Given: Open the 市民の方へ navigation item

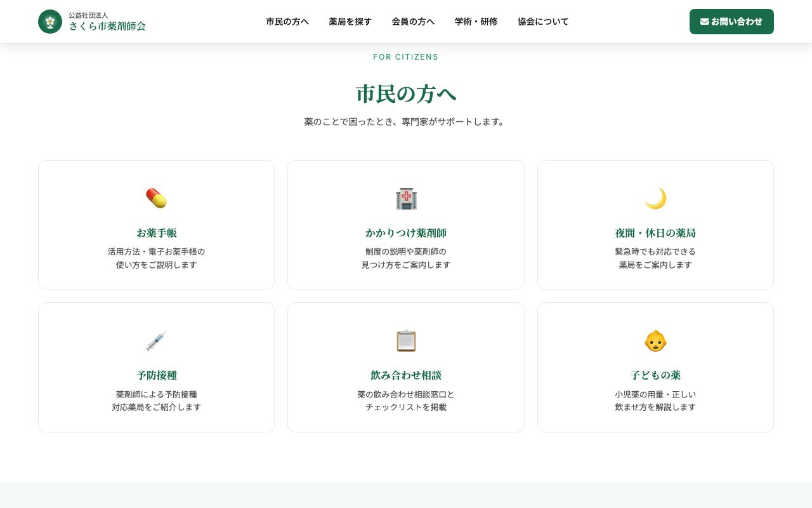Looking at the screenshot, I should point(287,22).
